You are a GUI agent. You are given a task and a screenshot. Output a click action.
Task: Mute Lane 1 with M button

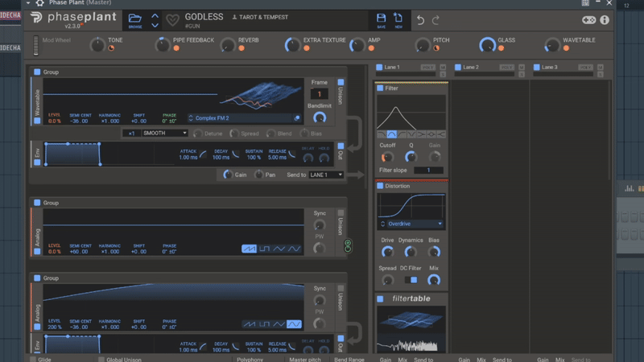[x=443, y=67]
